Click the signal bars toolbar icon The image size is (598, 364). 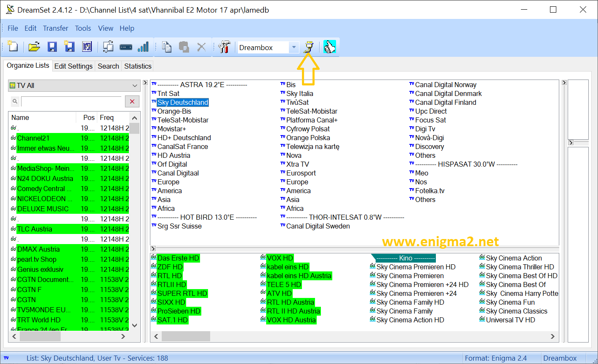pyautogui.click(x=144, y=47)
